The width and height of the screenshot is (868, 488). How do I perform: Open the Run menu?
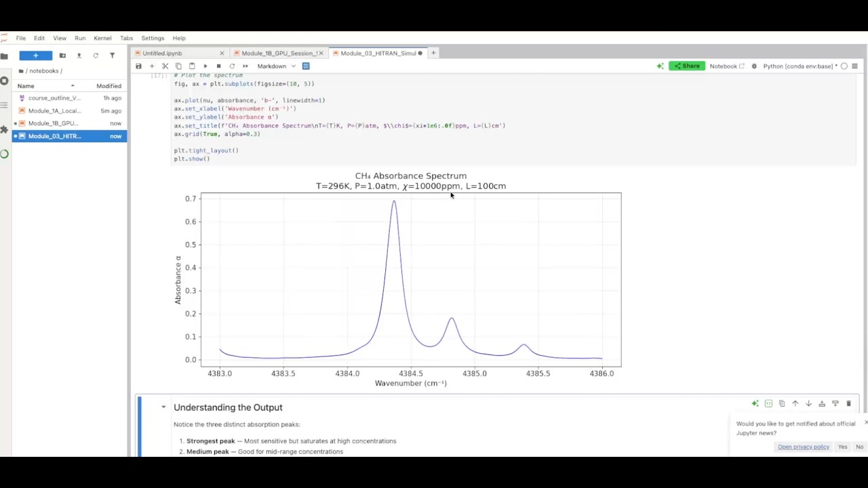click(80, 38)
